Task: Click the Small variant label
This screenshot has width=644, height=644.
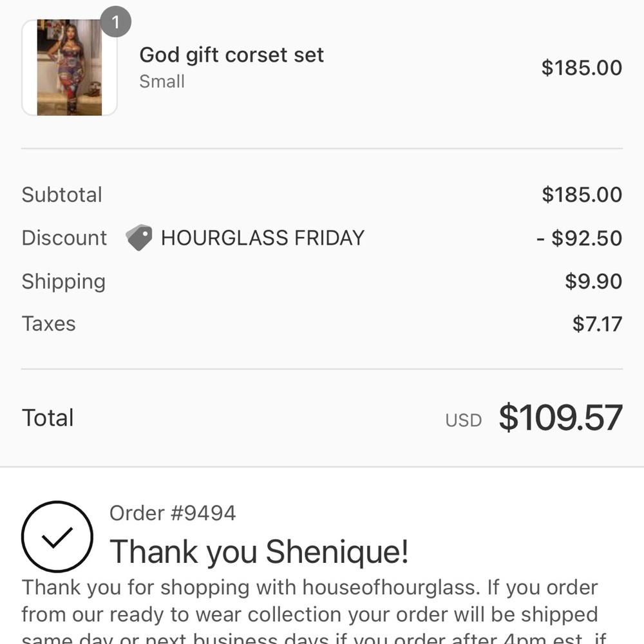Action: (162, 81)
